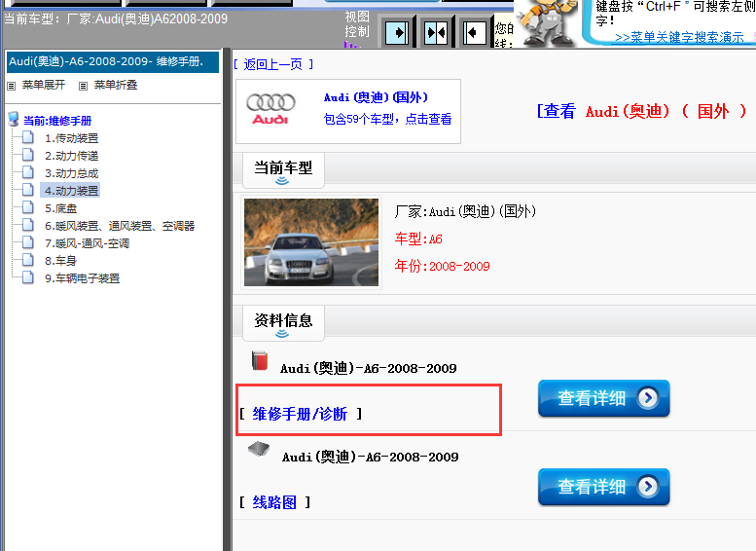The width and height of the screenshot is (756, 551).
Task: Select the 当前车型 section tab
Action: pyautogui.click(x=283, y=169)
